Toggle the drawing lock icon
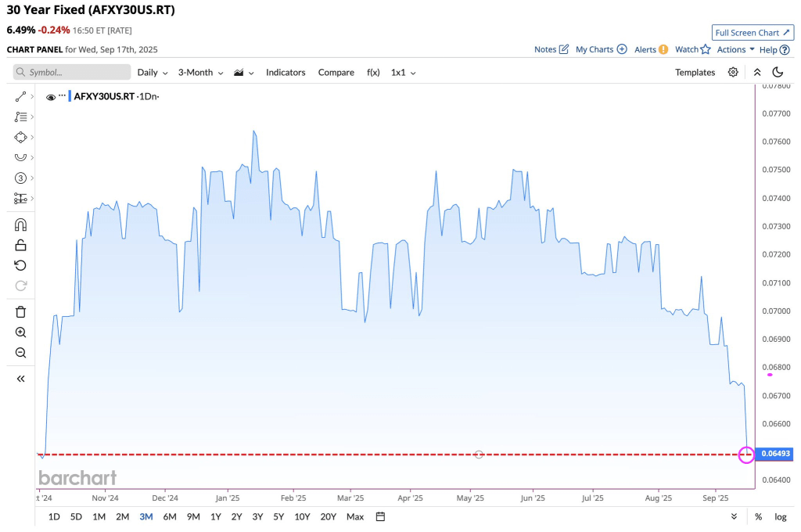 tap(21, 246)
